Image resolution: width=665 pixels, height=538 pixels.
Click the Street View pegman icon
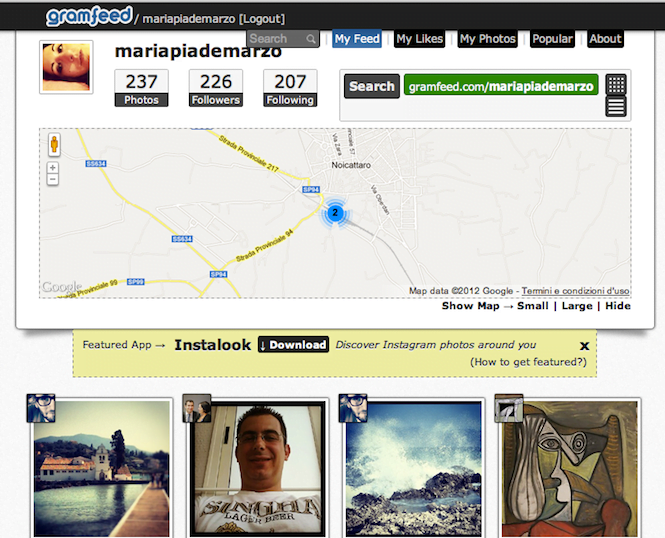[53, 144]
